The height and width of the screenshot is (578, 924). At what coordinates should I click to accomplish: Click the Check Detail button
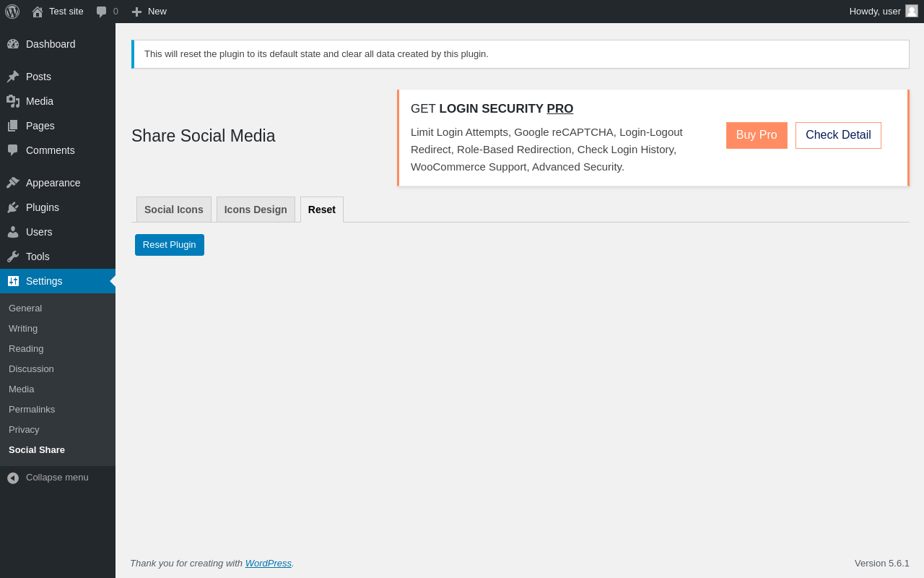pos(838,135)
